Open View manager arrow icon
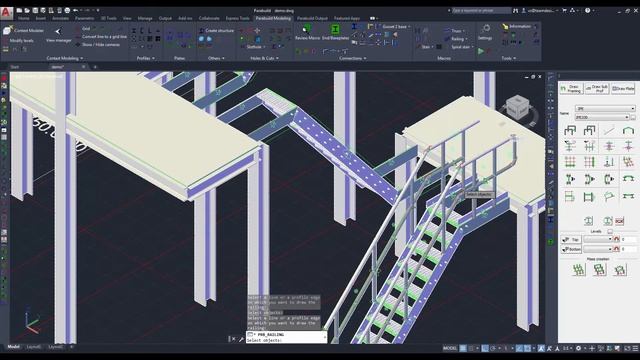The image size is (640, 360). coord(58,31)
